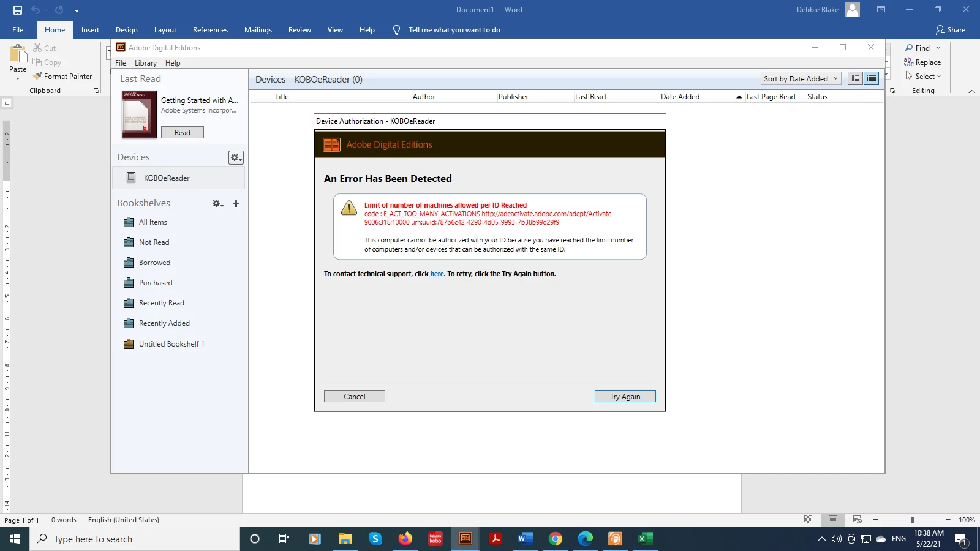The height and width of the screenshot is (551, 980).
Task: Adjust the Word zoom slider
Action: click(x=912, y=520)
